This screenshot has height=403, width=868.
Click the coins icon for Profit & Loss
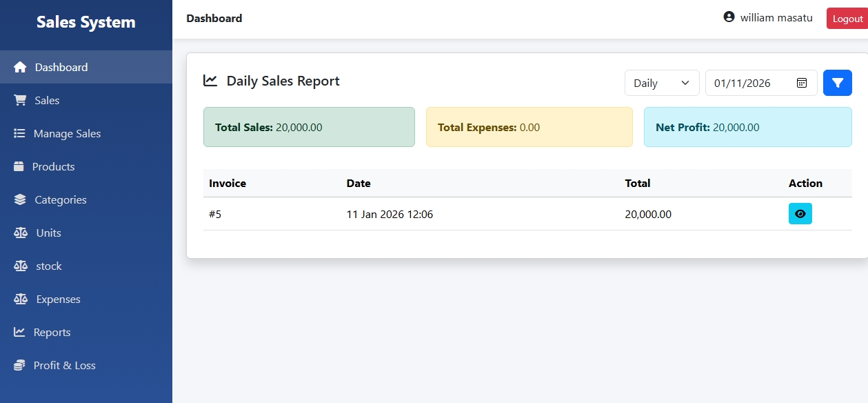point(19,365)
